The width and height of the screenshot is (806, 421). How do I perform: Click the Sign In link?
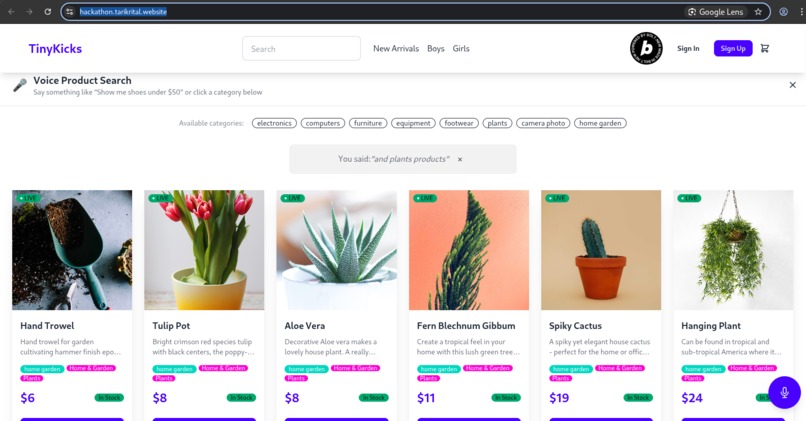click(x=688, y=48)
